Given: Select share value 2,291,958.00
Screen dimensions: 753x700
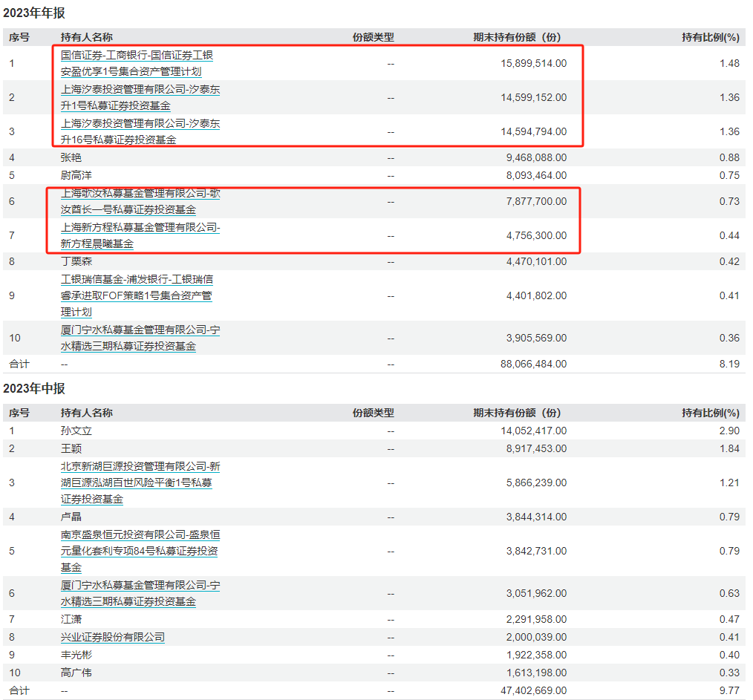Looking at the screenshot, I should [x=536, y=619].
